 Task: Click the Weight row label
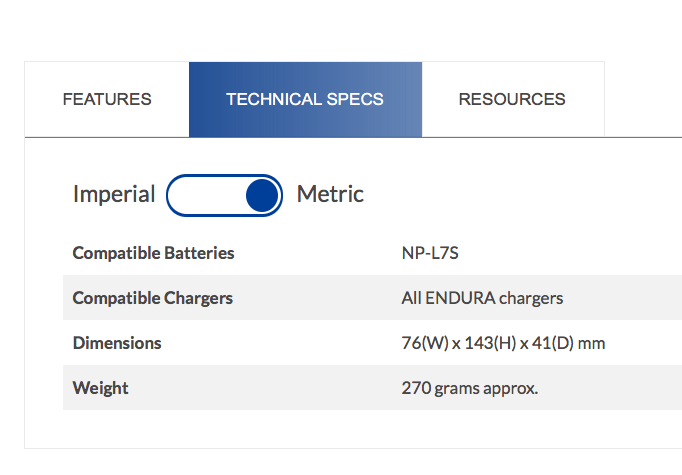pos(100,388)
